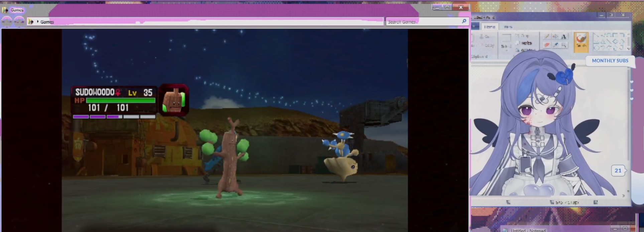644x232 pixels.
Task: Switch to the Home tab in Paint
Action: [x=490, y=27]
